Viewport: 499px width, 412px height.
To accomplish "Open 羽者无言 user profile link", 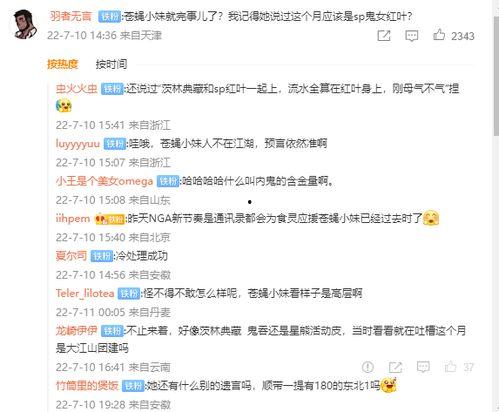I will pyautogui.click(x=70, y=16).
